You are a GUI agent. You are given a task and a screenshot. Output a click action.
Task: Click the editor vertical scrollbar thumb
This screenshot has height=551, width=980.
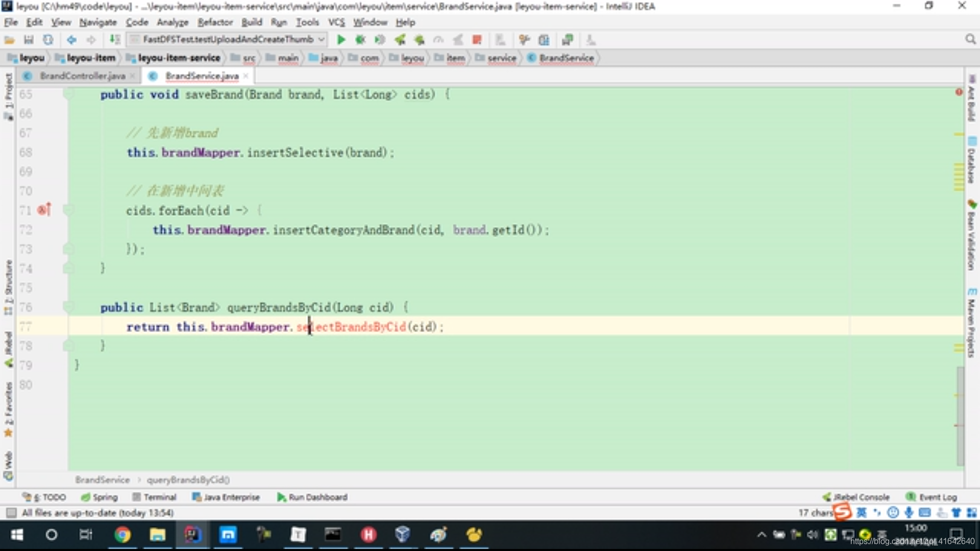tap(960, 416)
